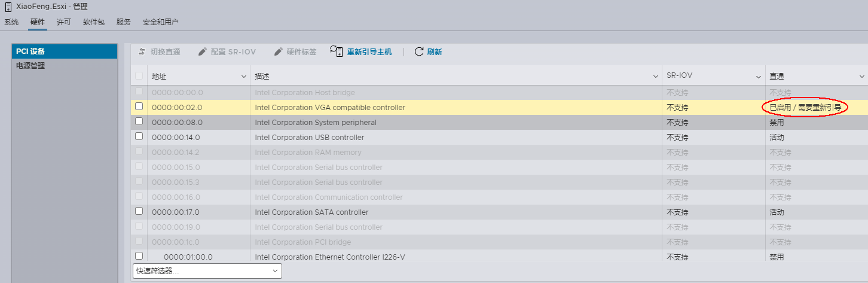868x283 pixels.
Task: Select the USB controller row checkbox
Action: (x=139, y=136)
